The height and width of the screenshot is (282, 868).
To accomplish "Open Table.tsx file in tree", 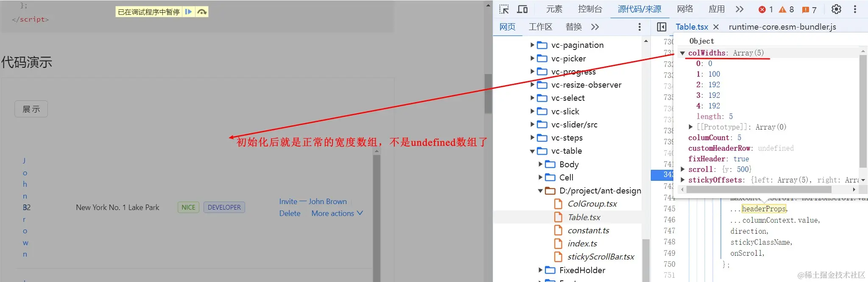I will click(x=584, y=217).
